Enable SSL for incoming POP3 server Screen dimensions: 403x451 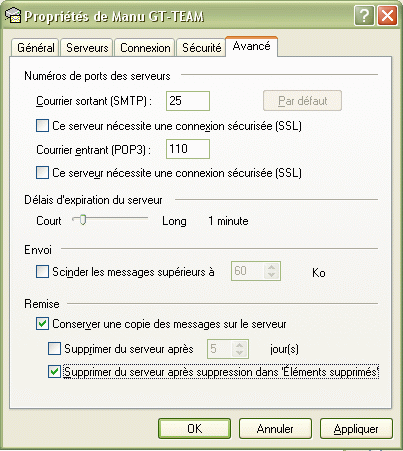tap(42, 173)
